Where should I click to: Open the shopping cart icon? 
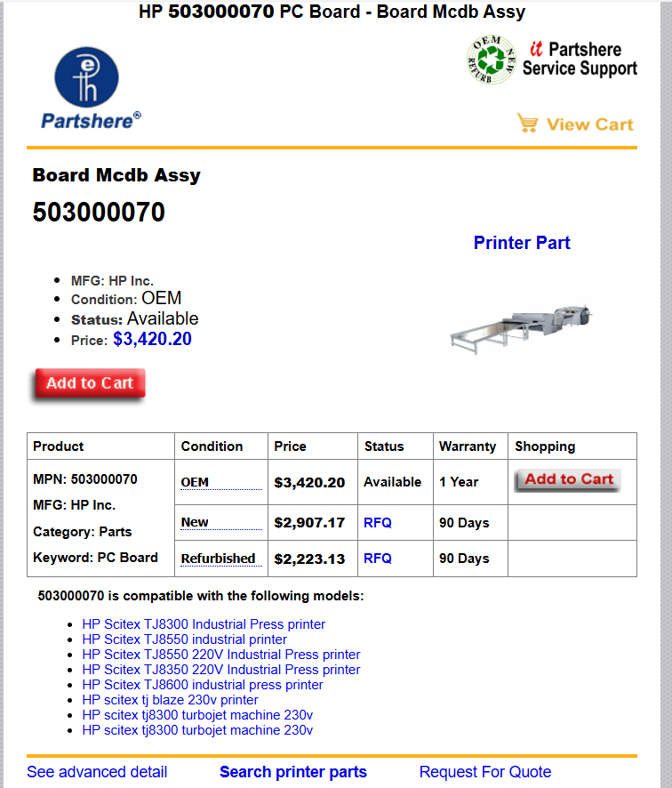(528, 124)
